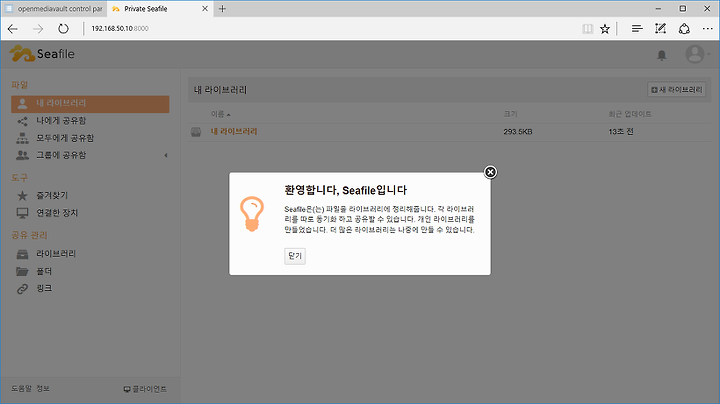This screenshot has width=720, height=404.
Task: Click the browser forward arrow
Action: point(38,28)
